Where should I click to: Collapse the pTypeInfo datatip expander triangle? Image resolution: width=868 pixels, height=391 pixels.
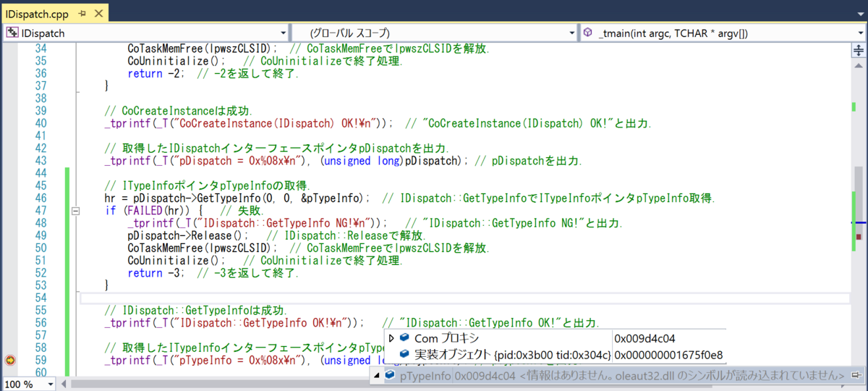378,376
